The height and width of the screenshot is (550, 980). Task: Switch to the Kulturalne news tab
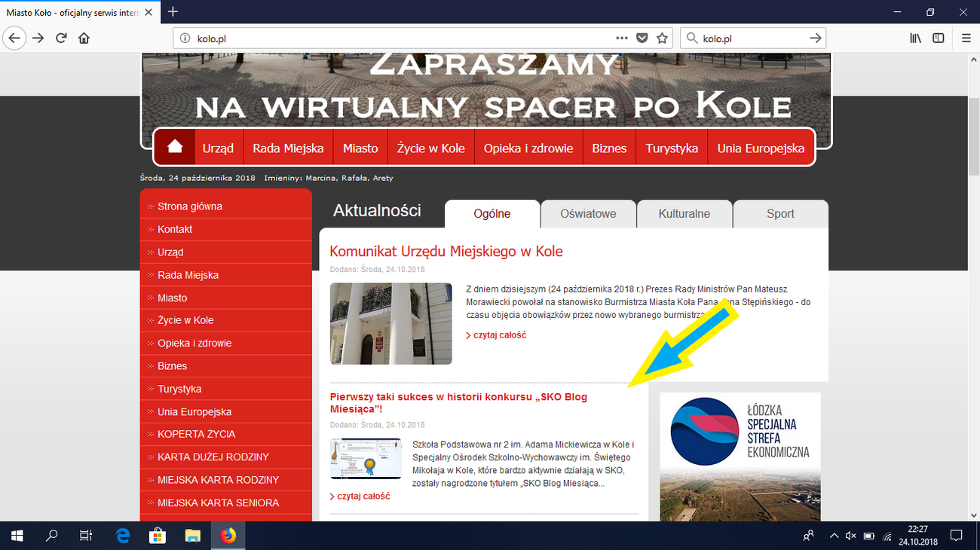[x=684, y=213]
